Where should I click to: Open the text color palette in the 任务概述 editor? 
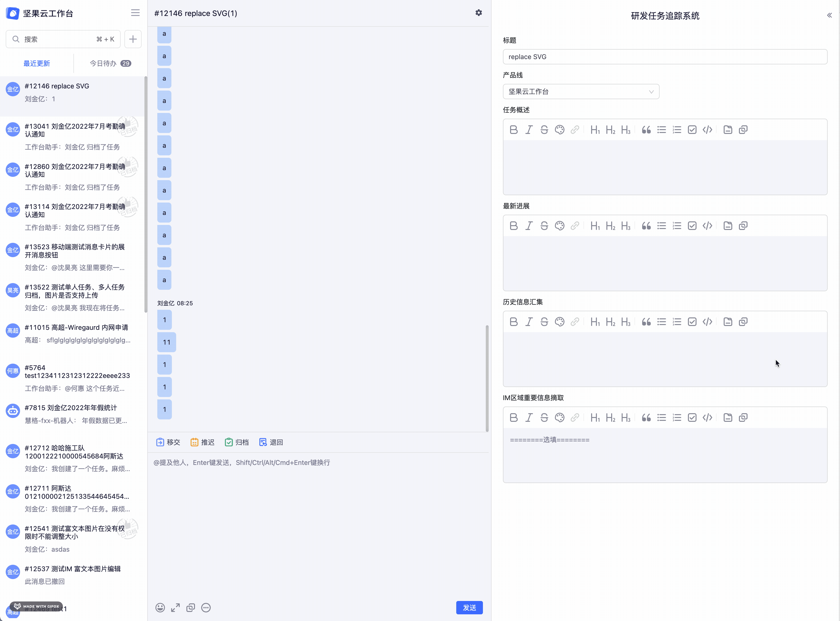point(559,130)
